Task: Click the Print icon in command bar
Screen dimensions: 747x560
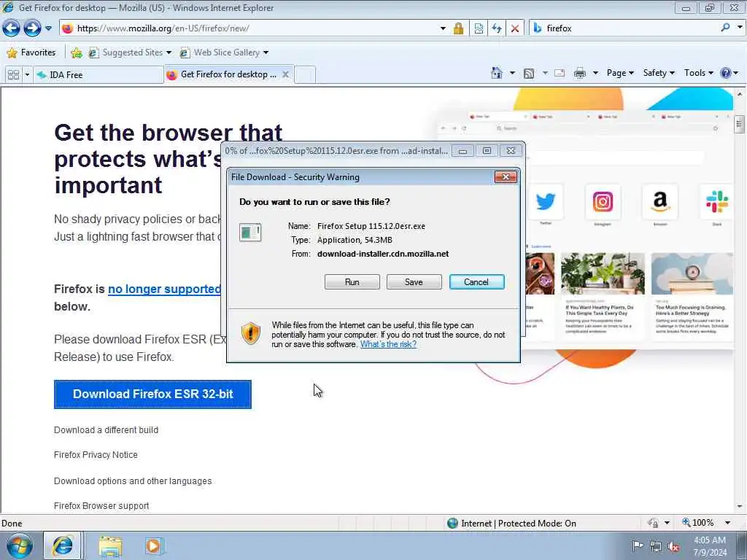Action: [580, 73]
